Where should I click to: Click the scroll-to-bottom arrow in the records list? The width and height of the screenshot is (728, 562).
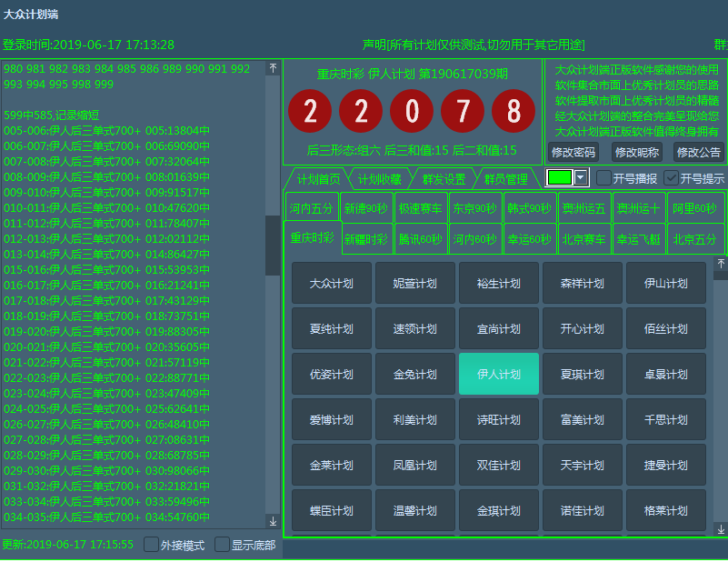point(273,521)
